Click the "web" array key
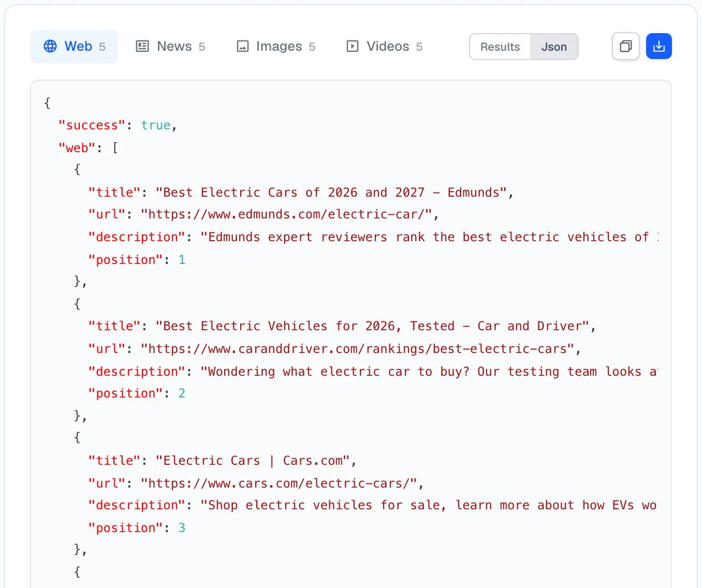Screen dimensions: 702x588 [x=77, y=148]
